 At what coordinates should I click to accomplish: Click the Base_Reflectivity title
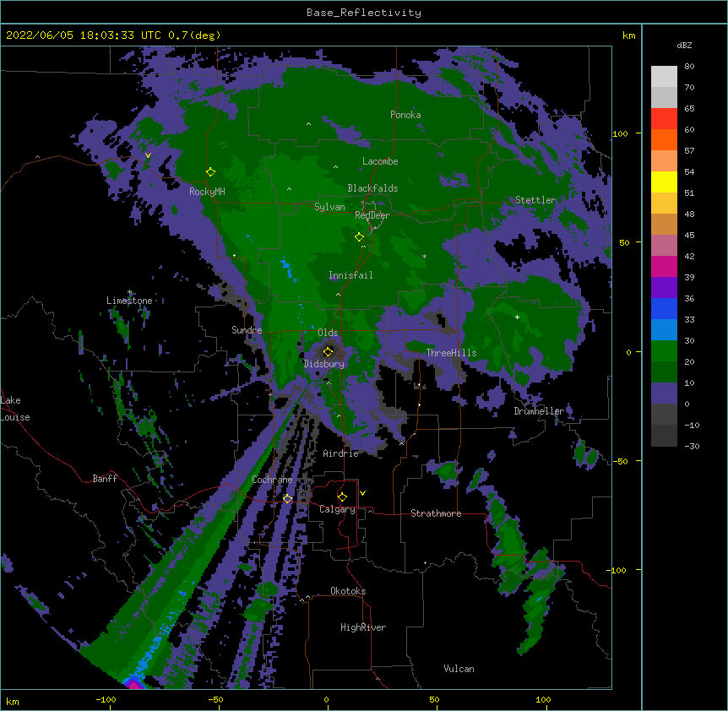point(364,13)
